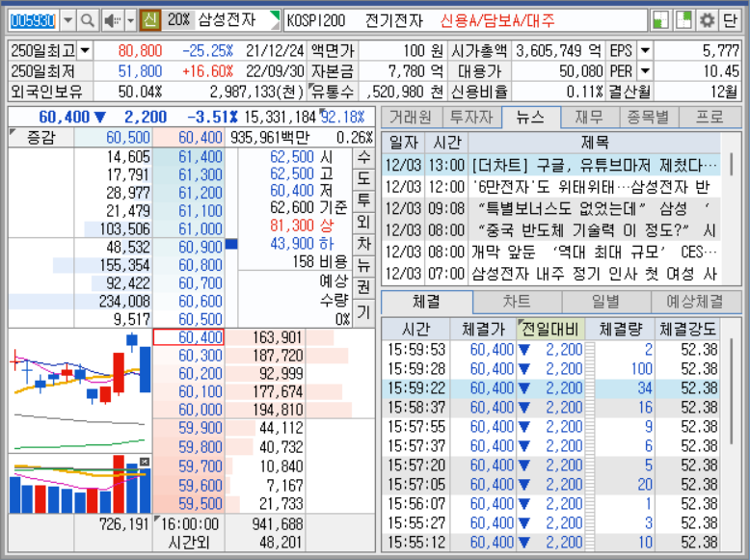Open the 프로 tab

click(x=710, y=118)
